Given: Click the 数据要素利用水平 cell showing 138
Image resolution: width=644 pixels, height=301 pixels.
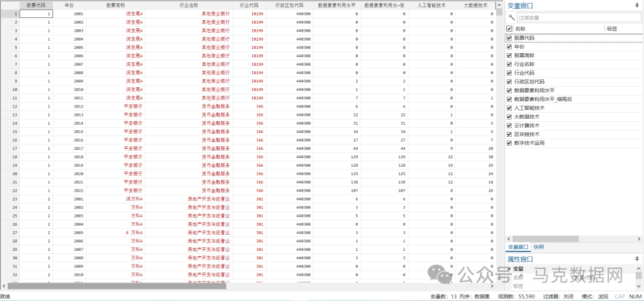Looking at the screenshot, I should click(x=337, y=182).
